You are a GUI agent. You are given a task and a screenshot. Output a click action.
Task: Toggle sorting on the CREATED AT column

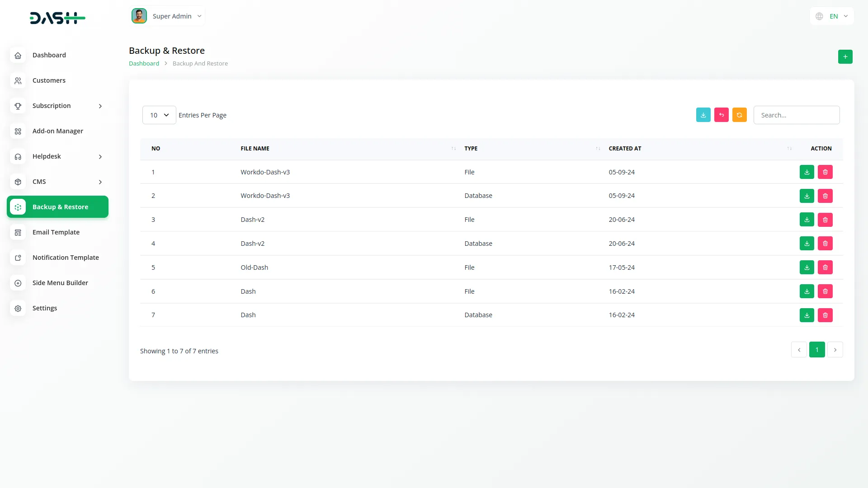[789, 148]
